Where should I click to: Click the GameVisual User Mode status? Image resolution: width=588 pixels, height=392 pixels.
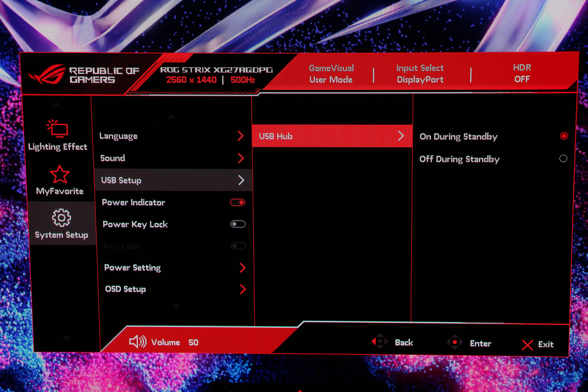tap(331, 74)
